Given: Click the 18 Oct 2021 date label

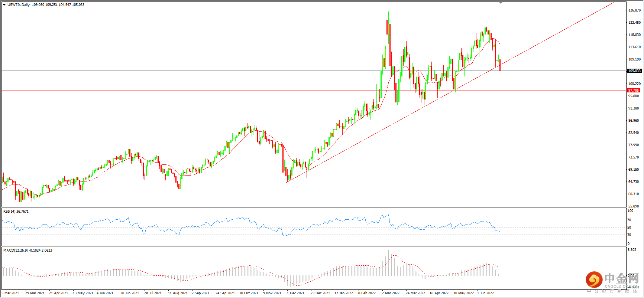Looking at the screenshot, I should coord(249,293).
